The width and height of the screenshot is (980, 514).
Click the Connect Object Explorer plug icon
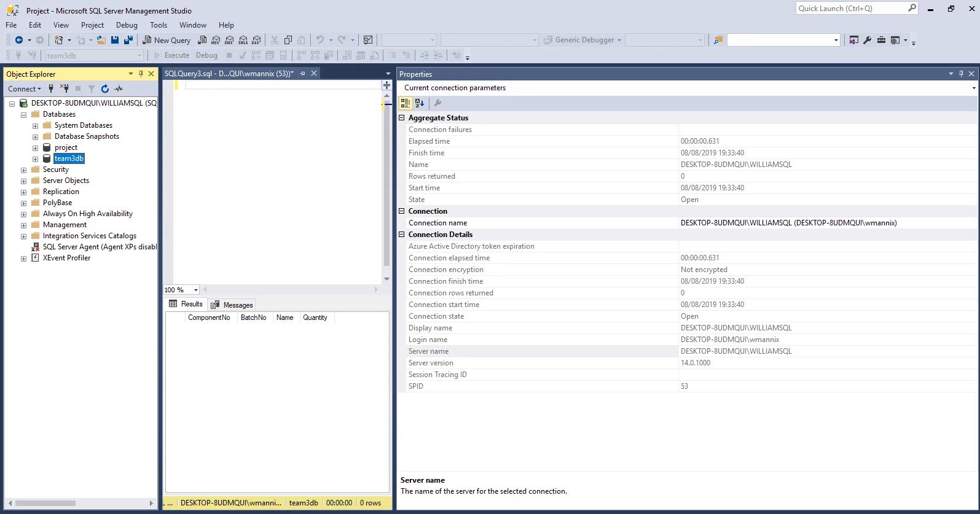pos(51,88)
